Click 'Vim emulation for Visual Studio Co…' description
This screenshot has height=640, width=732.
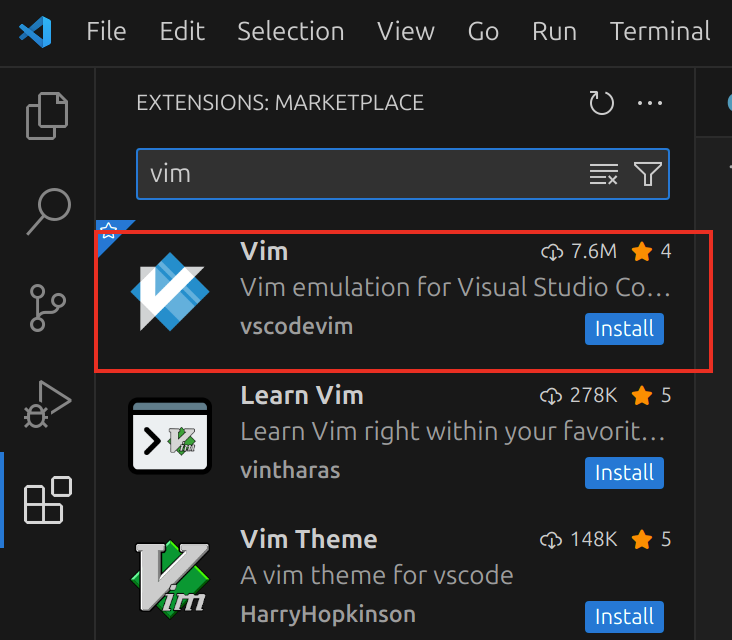[455, 287]
